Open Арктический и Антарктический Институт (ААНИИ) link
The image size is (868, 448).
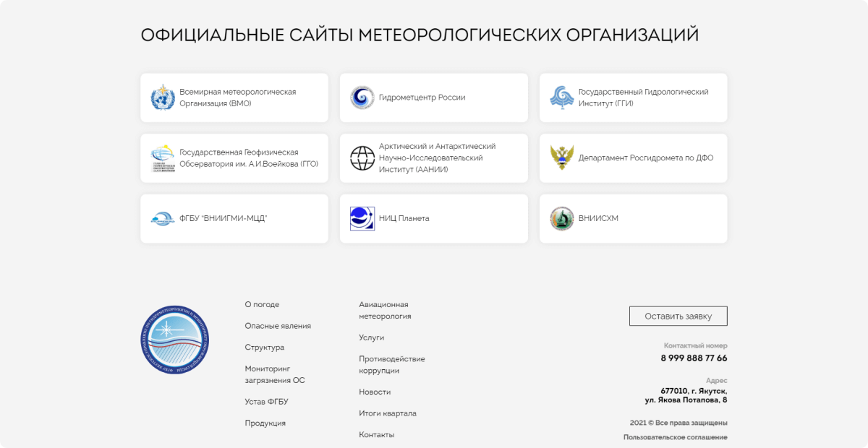pos(434,158)
